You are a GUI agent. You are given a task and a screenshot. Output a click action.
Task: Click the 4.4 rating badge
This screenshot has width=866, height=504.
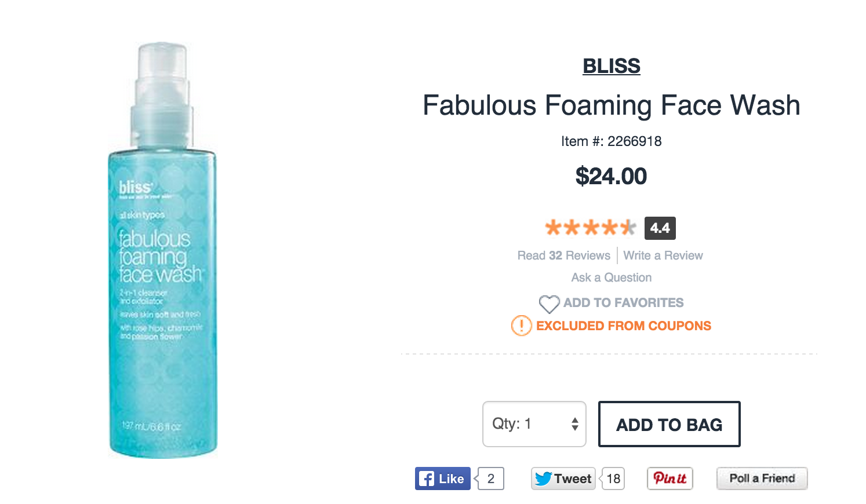pos(660,228)
